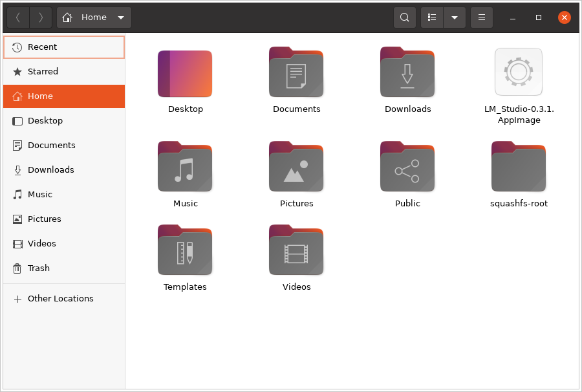Open Other Locations in the sidebar

pos(64,298)
